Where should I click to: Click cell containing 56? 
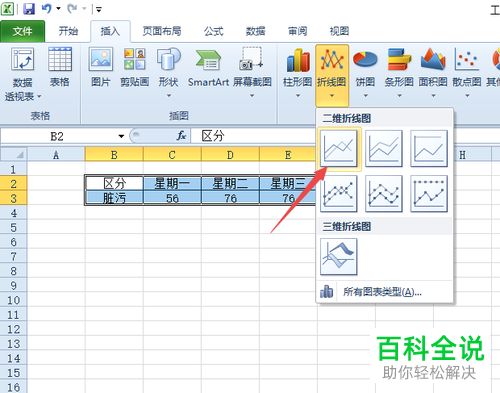pos(172,198)
